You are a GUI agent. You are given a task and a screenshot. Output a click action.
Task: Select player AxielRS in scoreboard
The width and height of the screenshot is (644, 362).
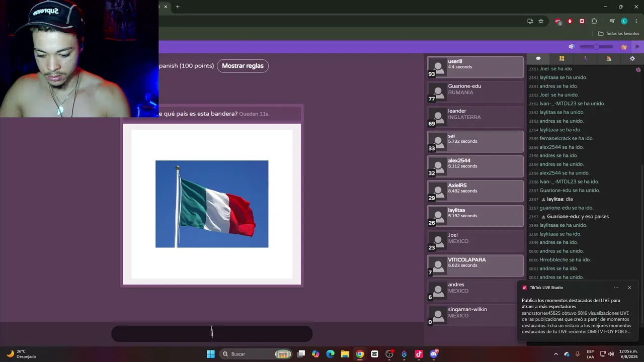click(x=475, y=191)
